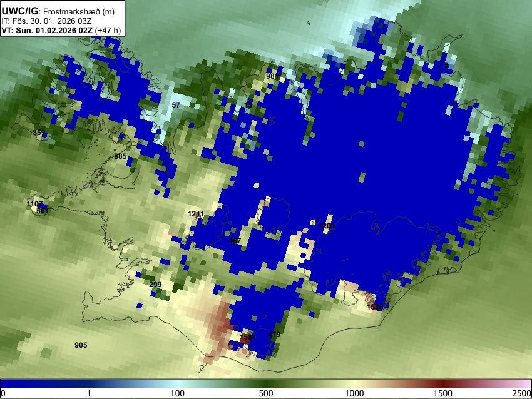Click the map value 561
The image size is (532, 399).
point(43,211)
